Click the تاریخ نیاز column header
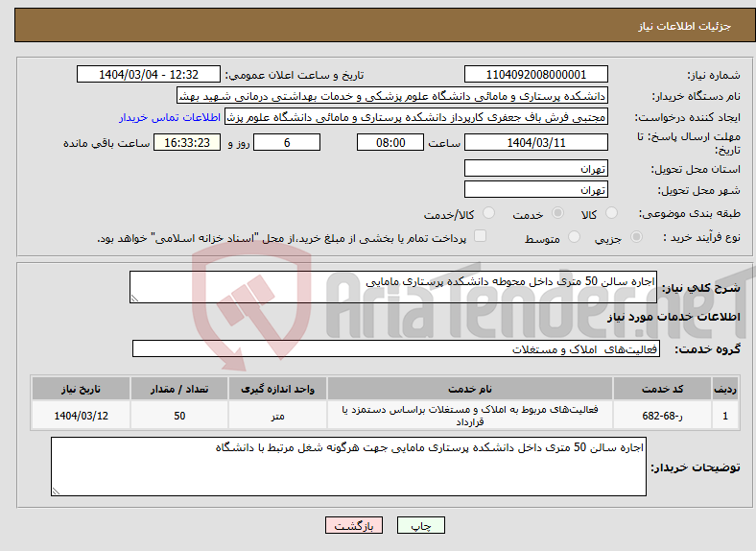This screenshot has height=551, width=756. coord(81,389)
